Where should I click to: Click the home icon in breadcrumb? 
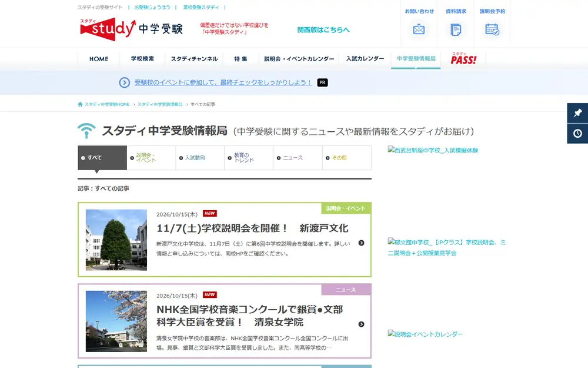[x=80, y=104]
